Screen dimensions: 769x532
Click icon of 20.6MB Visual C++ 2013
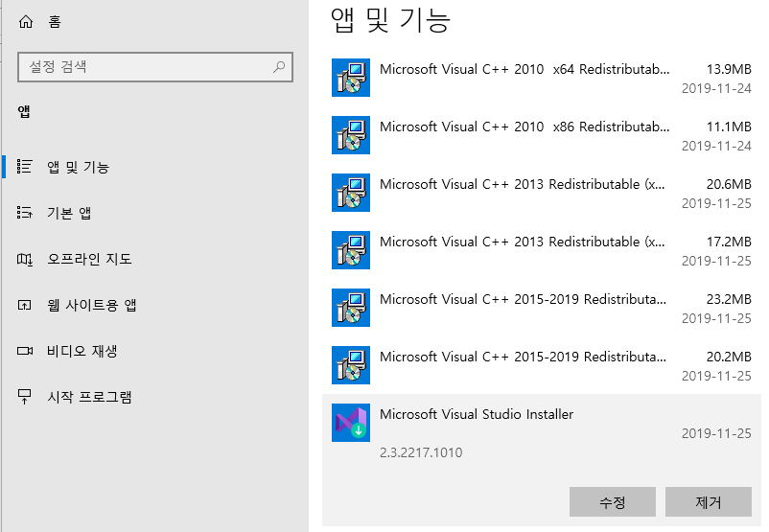(351, 193)
